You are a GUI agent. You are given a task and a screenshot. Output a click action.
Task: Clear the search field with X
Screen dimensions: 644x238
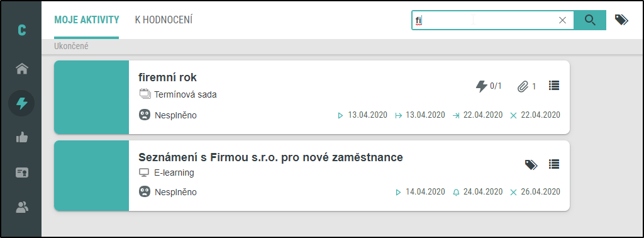(x=563, y=20)
